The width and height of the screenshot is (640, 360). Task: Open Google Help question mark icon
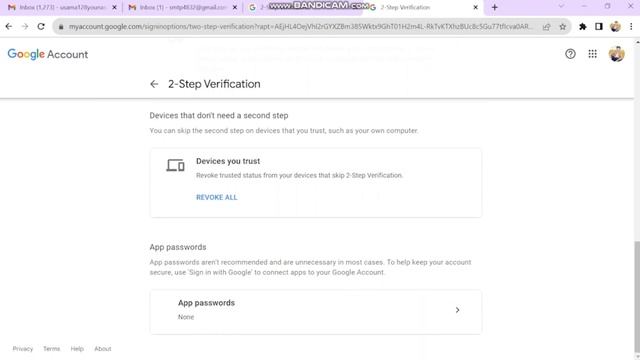pos(570,54)
